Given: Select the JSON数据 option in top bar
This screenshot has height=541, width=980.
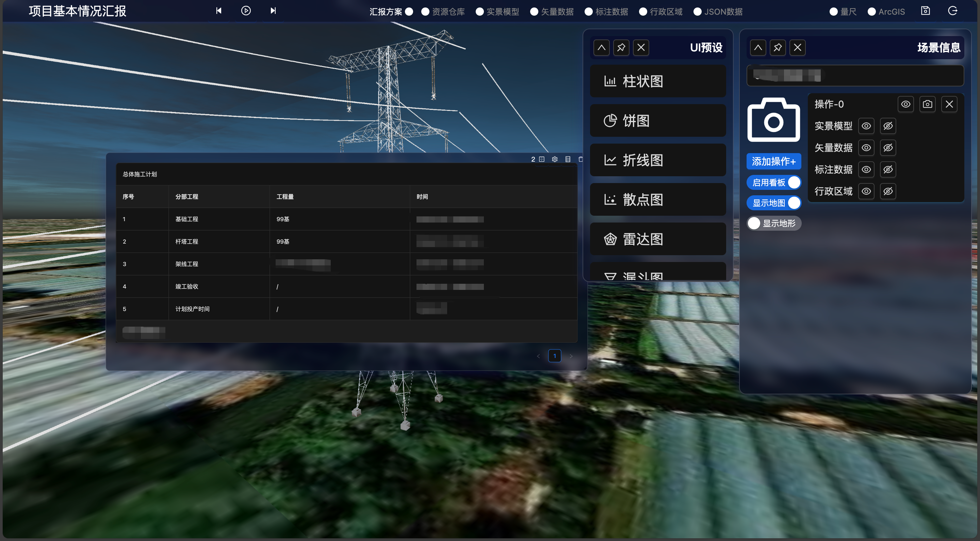Looking at the screenshot, I should click(697, 12).
